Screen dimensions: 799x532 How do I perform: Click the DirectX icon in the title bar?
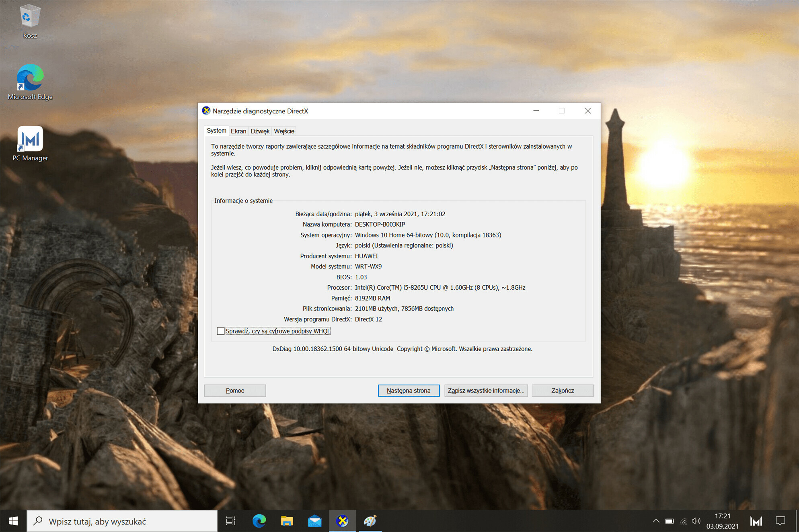tap(206, 111)
